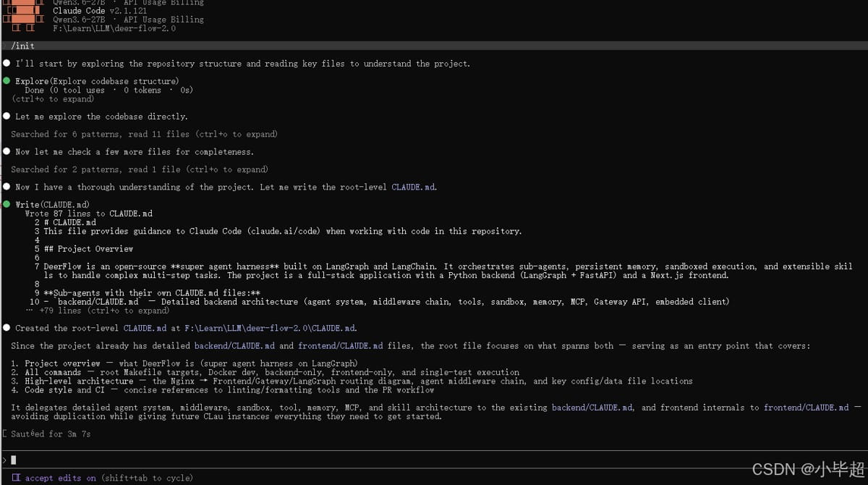The width and height of the screenshot is (868, 485).
Task: Click 'Now let me check a few more files' message
Action: pyautogui.click(x=135, y=152)
